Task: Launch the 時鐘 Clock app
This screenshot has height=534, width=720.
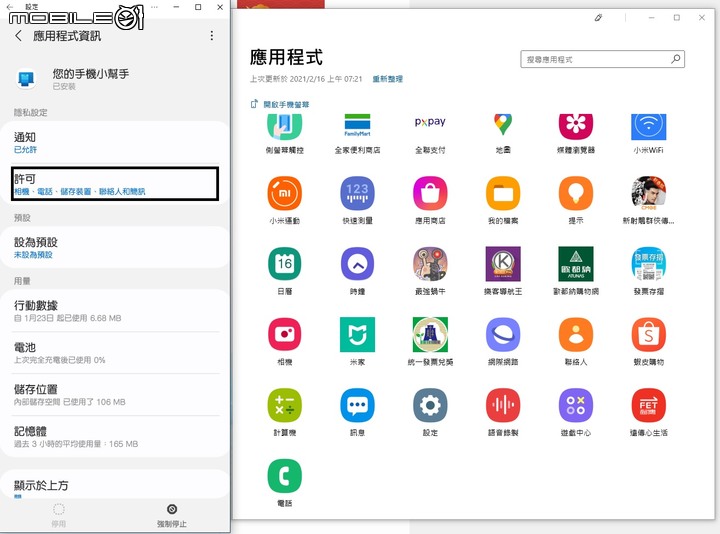Action: 357,264
